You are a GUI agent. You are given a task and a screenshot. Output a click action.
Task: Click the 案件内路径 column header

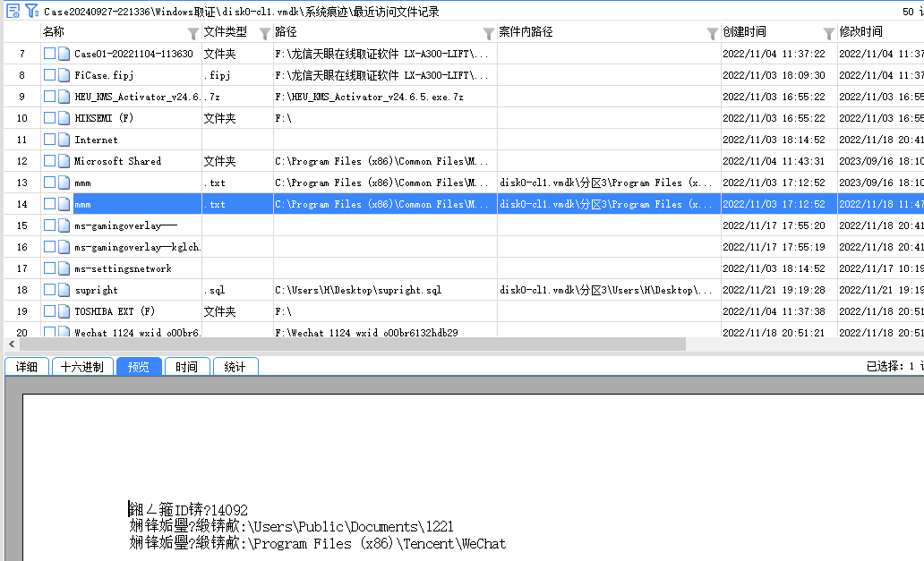(x=526, y=32)
